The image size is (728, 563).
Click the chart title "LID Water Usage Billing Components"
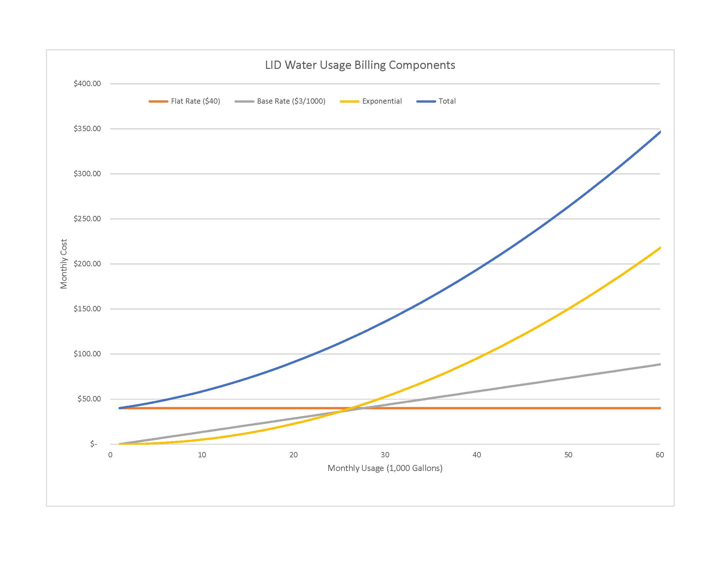pos(360,65)
